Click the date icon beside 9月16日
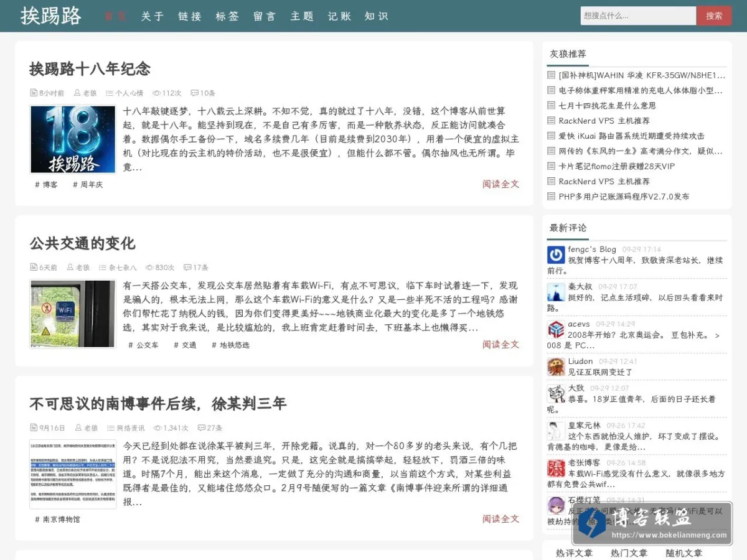Screen dimensions: 747x560 [34, 428]
